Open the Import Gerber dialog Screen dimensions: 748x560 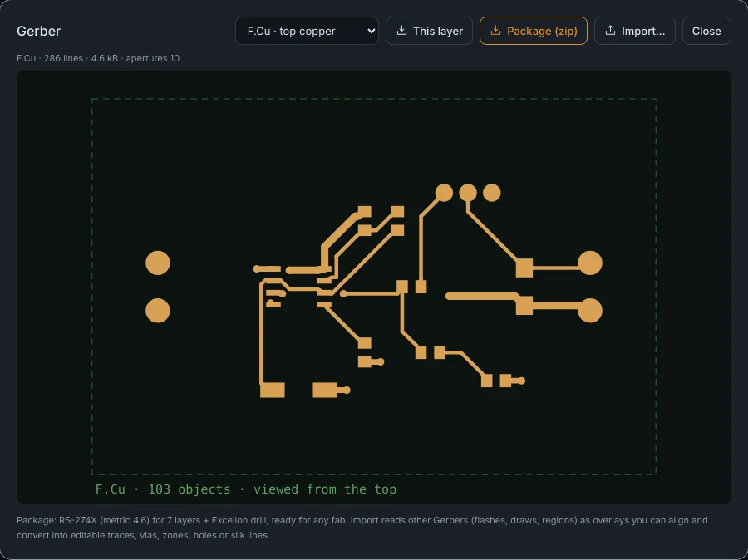coord(634,31)
